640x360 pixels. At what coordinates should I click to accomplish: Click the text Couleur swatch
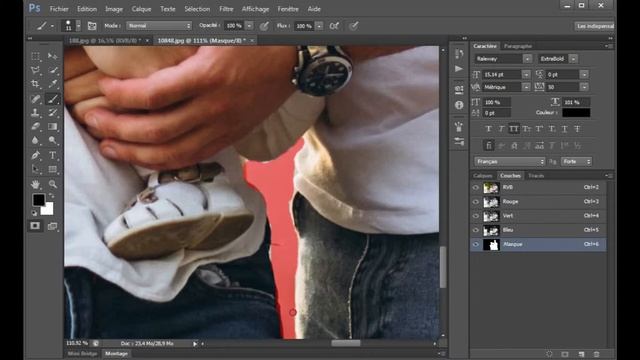click(576, 113)
